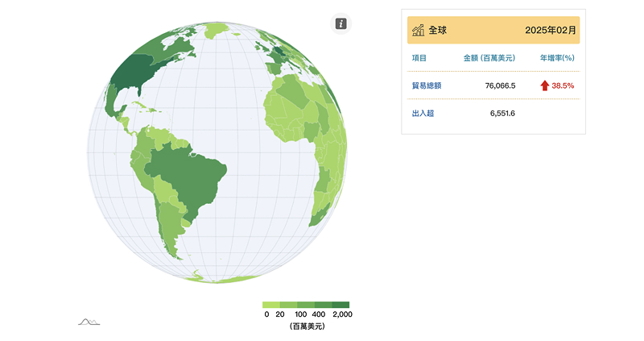This screenshot has width=644, height=341.
Task: Click the 金額 (百萬美元) column header
Action: point(489,58)
